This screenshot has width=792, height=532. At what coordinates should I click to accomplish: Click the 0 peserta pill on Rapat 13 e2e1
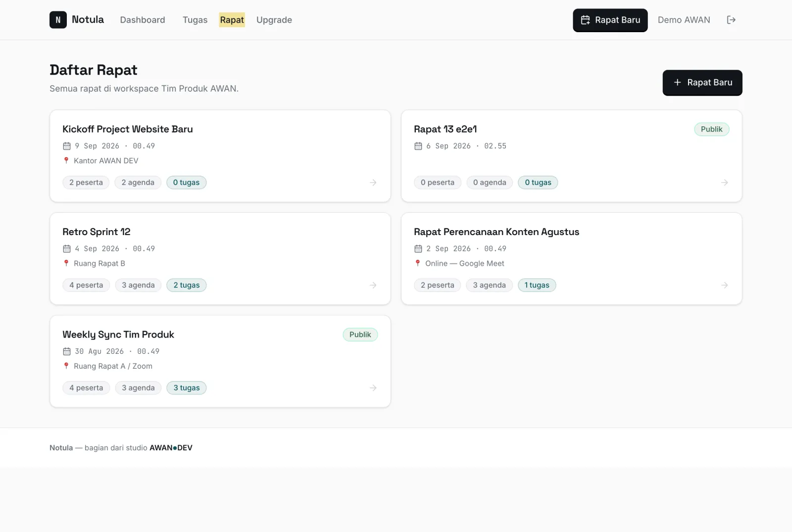pos(438,183)
